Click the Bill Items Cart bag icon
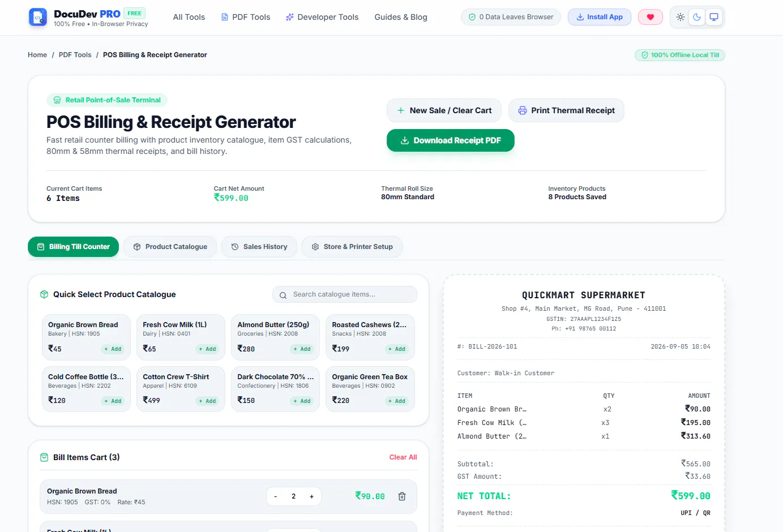783x532 pixels. tap(44, 457)
